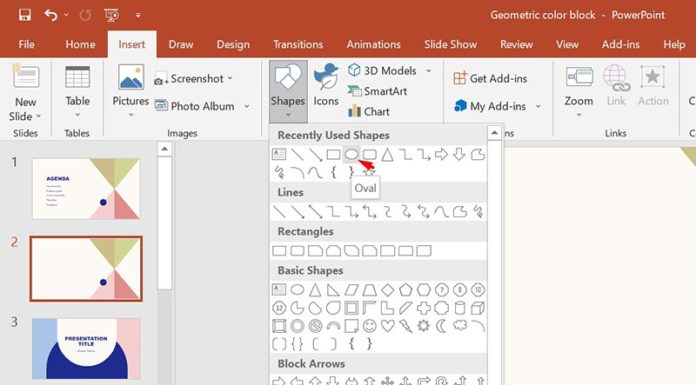This screenshot has width=696, height=385.
Task: Switch to the Transitions tab
Action: coord(298,44)
